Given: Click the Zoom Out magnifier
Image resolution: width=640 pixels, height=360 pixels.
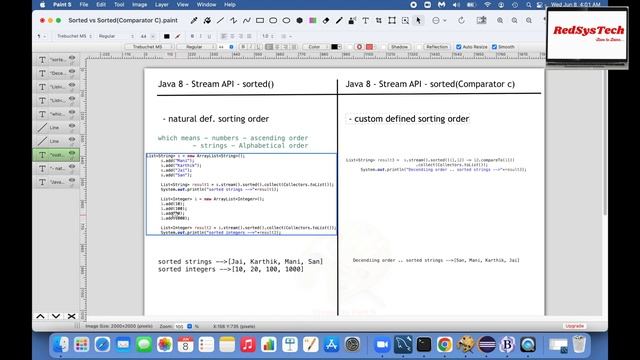Looking at the screenshot, I should 514,20.
